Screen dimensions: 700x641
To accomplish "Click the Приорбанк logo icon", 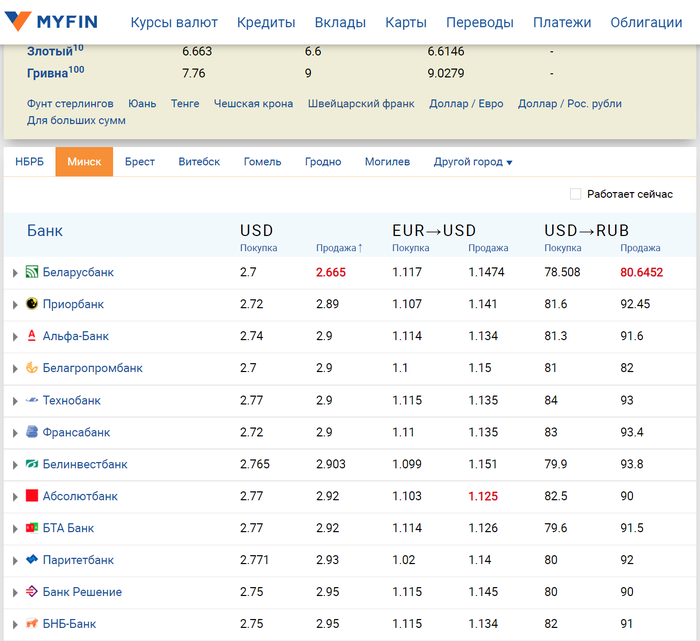I will click(32, 304).
